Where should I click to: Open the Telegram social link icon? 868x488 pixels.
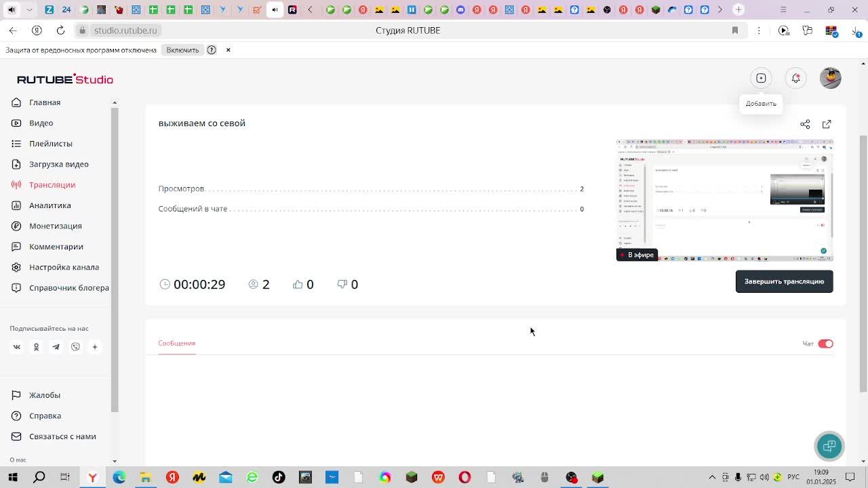[56, 347]
